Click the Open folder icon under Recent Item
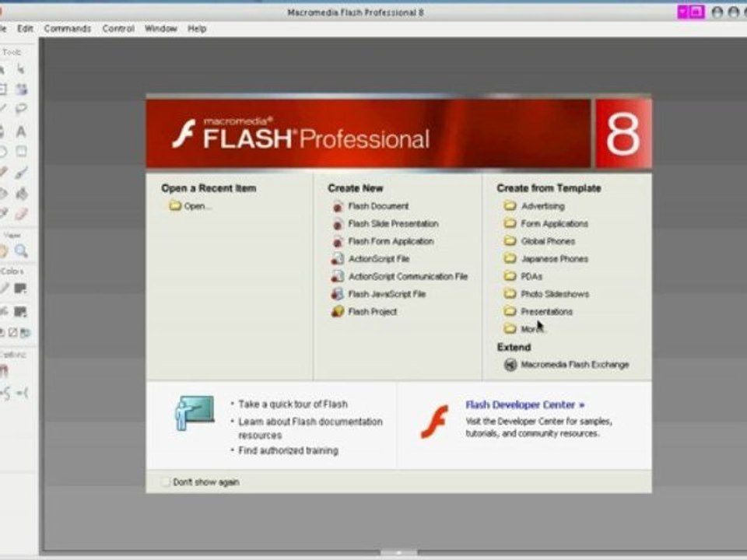 (175, 205)
